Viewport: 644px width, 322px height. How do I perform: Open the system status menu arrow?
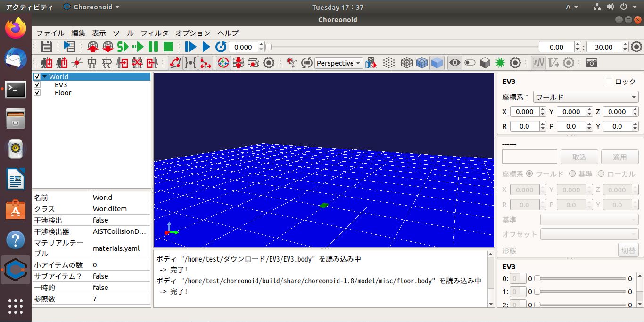[635, 7]
